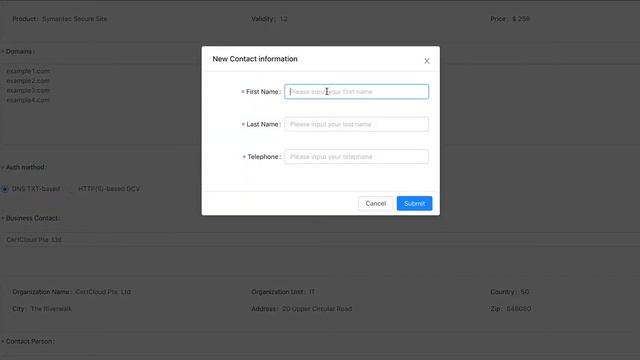Viewport: 640px width, 360px height.
Task: Click the Organization Name CertCloud Pte. Ltd value
Action: pos(103,292)
